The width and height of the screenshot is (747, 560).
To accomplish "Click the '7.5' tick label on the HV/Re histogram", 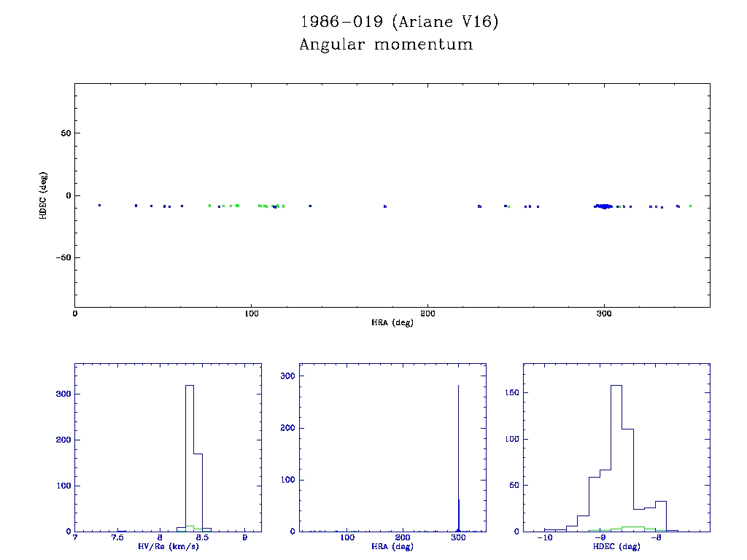I will [x=117, y=537].
